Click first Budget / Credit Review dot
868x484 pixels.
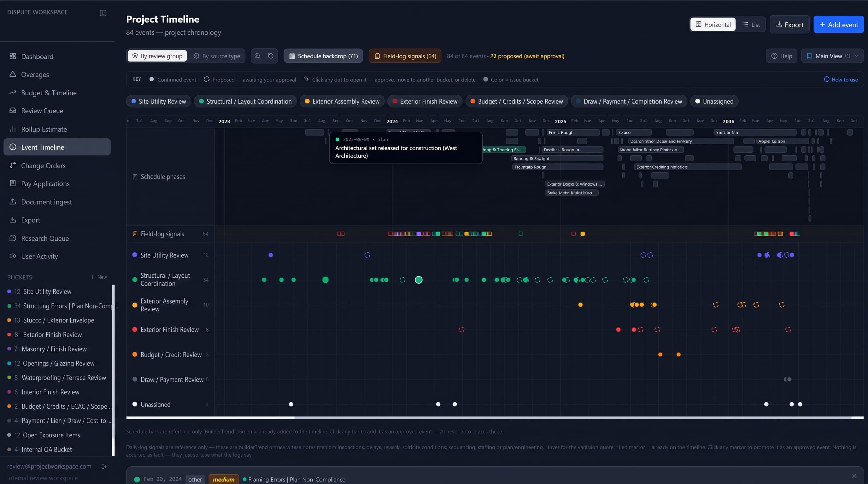coord(660,354)
